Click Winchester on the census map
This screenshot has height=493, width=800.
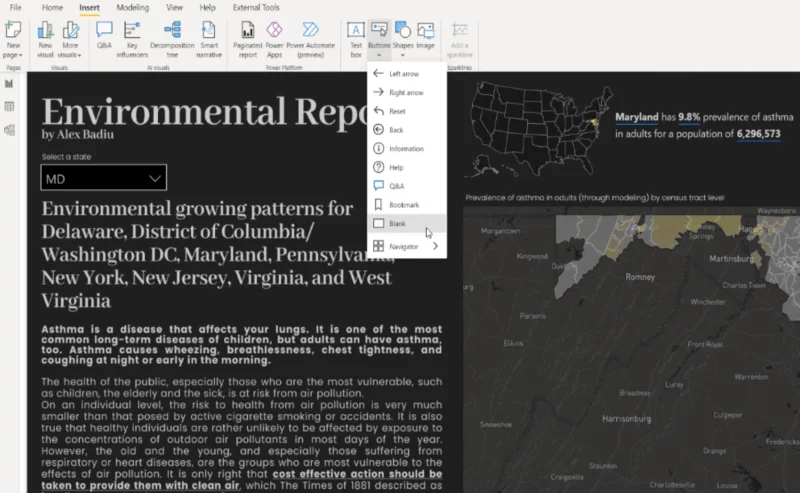708,302
